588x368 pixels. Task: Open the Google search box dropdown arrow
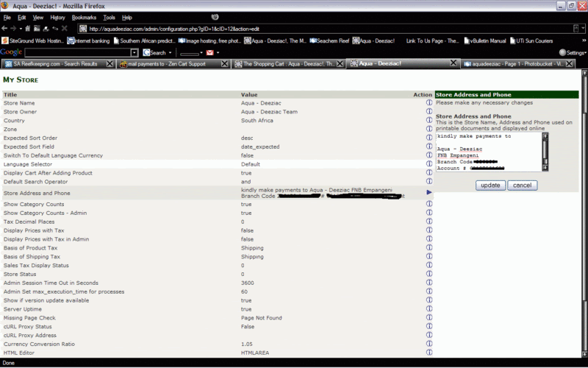pyautogui.click(x=135, y=52)
